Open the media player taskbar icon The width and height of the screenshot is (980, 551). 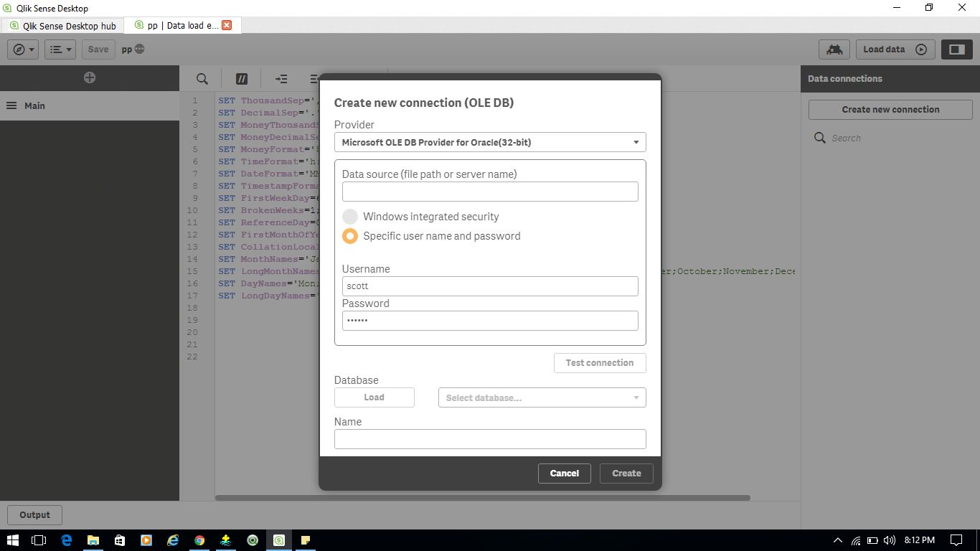pyautogui.click(x=146, y=540)
